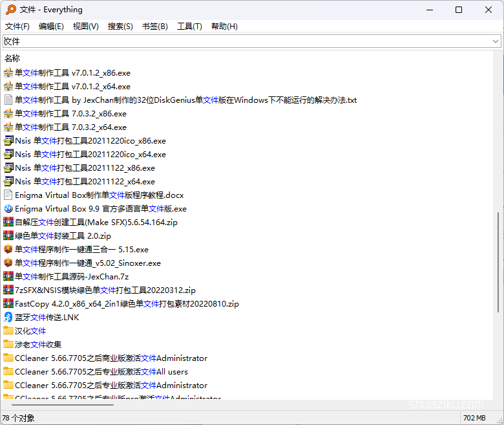Image resolution: width=504 pixels, height=425 pixels.
Task: Click the text file icon of DiskGenius解决办法.txt
Action: [8, 100]
